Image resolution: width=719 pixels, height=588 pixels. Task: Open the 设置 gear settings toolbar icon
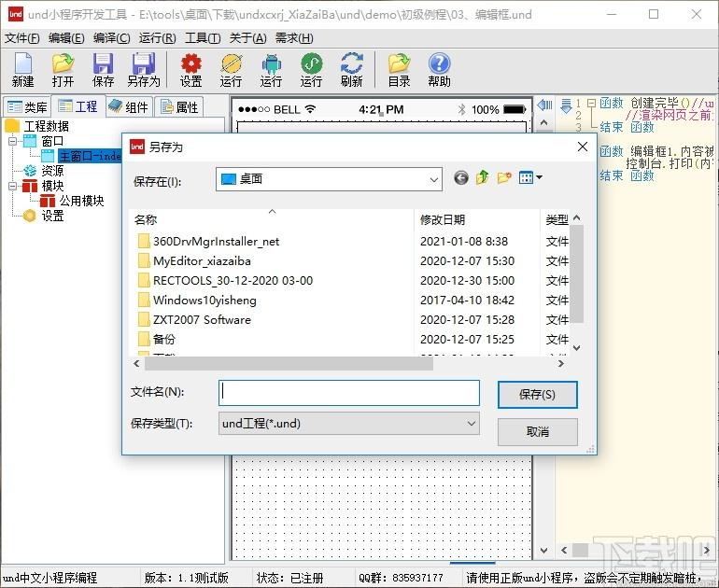click(191, 69)
